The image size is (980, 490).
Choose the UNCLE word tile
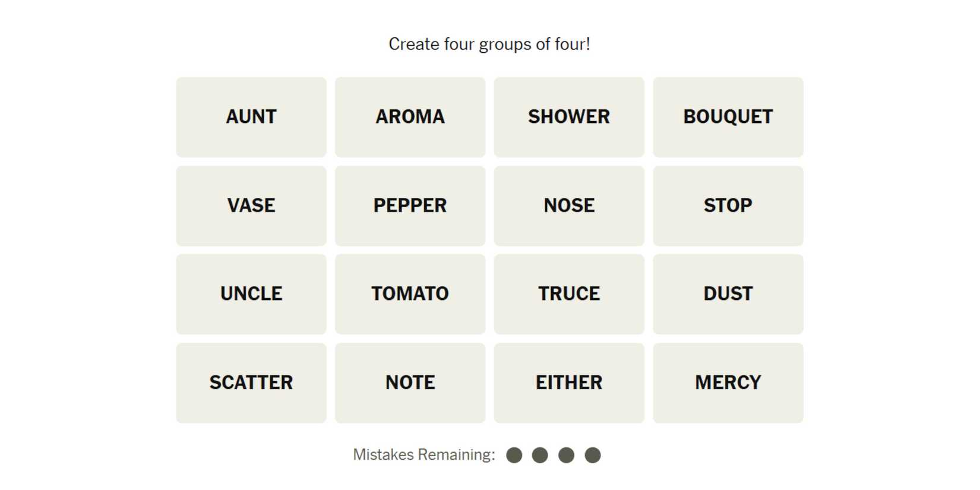click(251, 294)
